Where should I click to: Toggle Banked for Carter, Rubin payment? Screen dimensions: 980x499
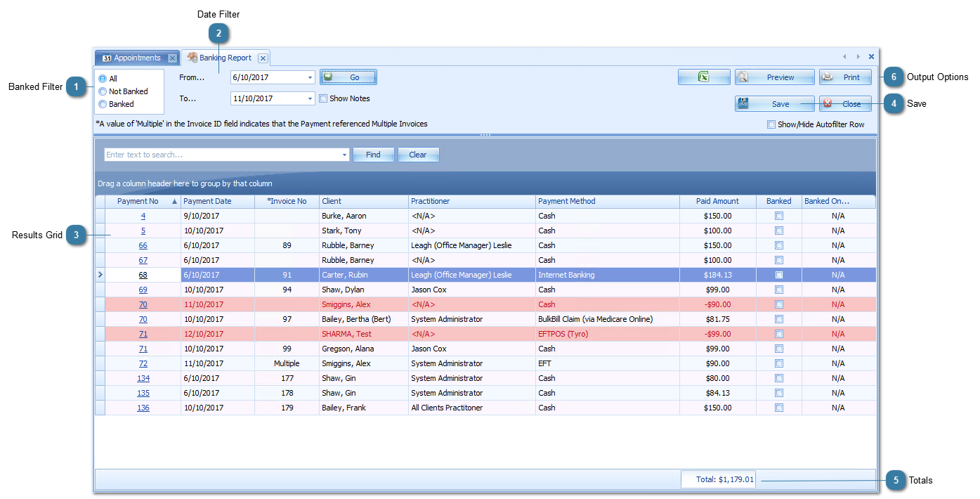[779, 275]
